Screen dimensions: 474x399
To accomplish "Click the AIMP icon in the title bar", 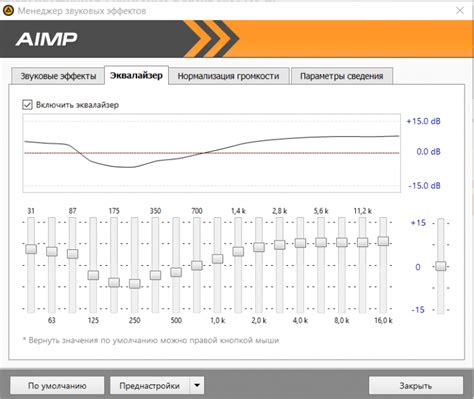I will coord(8,10).
